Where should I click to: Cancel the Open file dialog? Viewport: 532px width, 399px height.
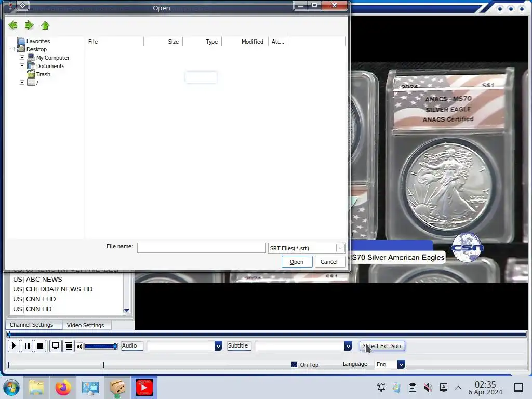click(329, 262)
